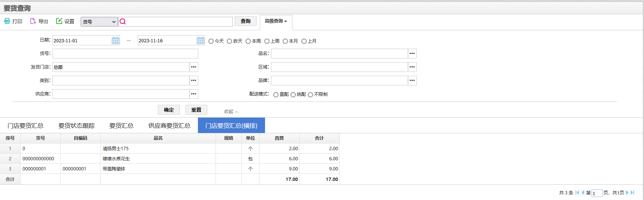Collapse filters with the 收起 link
Image resolution: width=644 pixels, height=200 pixels.
[231, 112]
